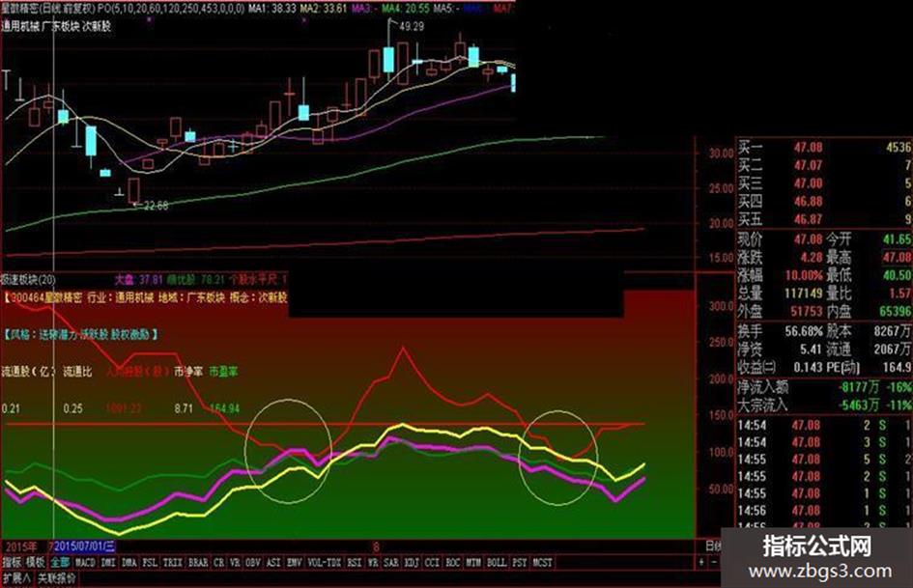Show the RSI indicator
This screenshot has height=588, width=913.
[x=354, y=562]
